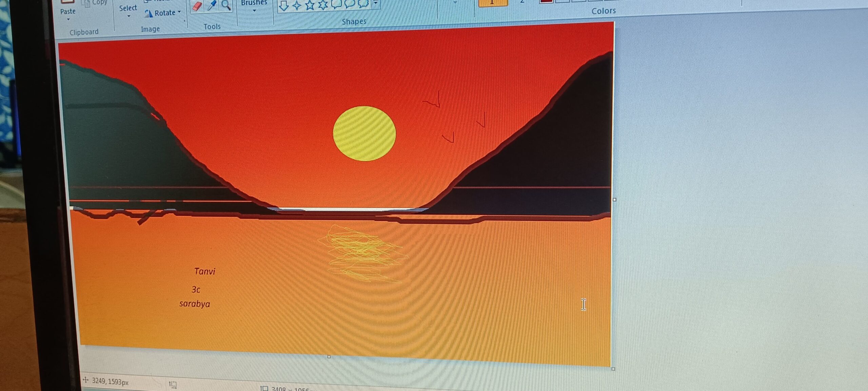Click the '3c' text on the canvas
Viewport: 868px width, 391px height.
pos(196,290)
